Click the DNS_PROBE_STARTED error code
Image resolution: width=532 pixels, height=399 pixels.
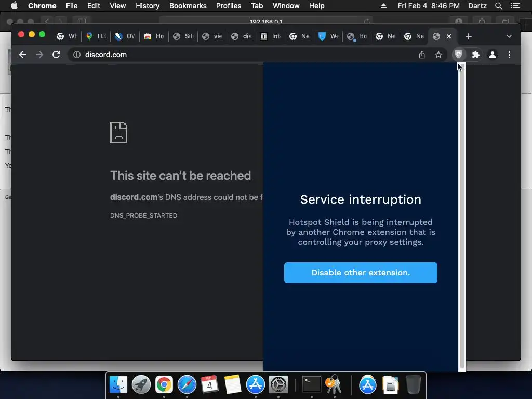(143, 216)
